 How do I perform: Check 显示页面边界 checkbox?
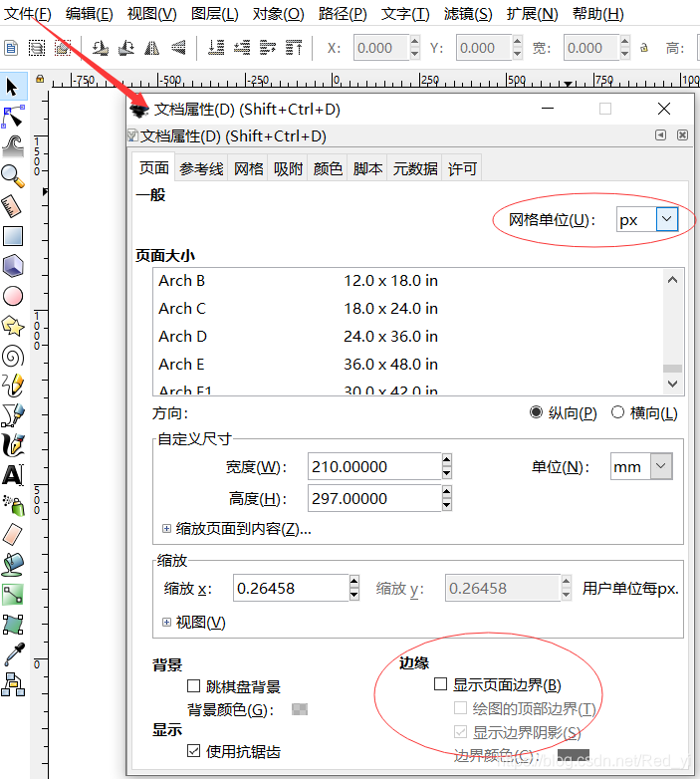click(x=440, y=684)
